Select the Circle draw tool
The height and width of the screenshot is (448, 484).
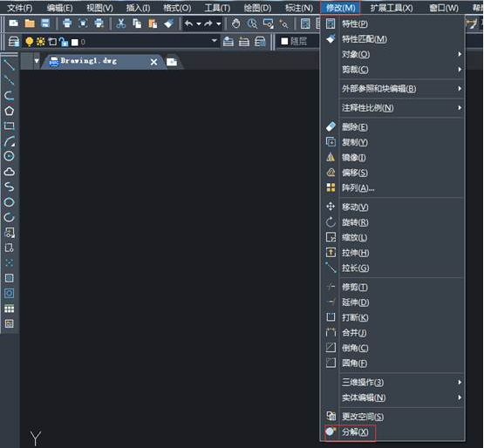(9, 156)
